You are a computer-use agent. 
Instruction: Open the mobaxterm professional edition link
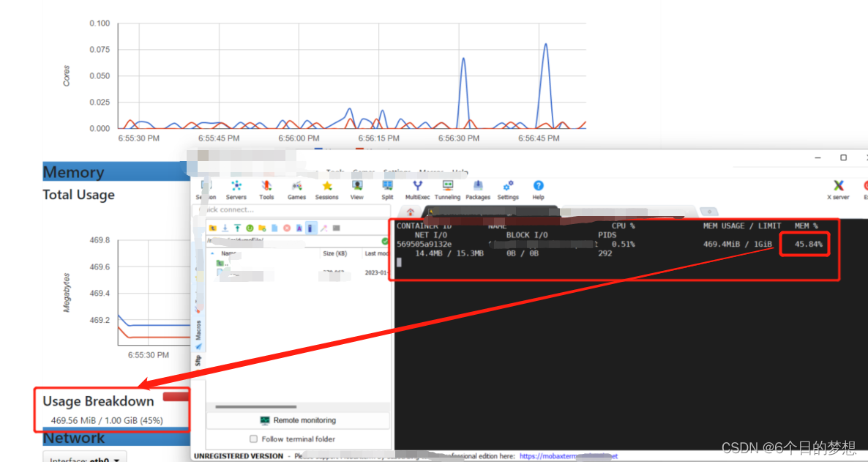tap(569, 456)
